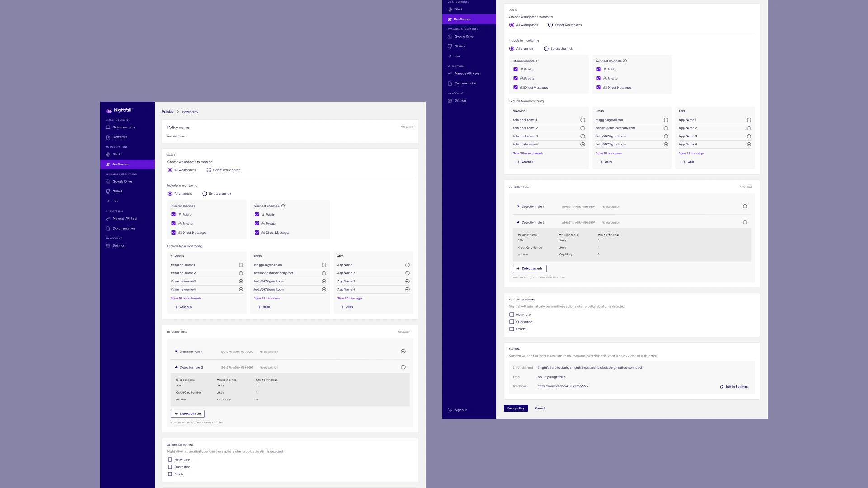
Task: Click the Save policy button
Action: tap(515, 408)
